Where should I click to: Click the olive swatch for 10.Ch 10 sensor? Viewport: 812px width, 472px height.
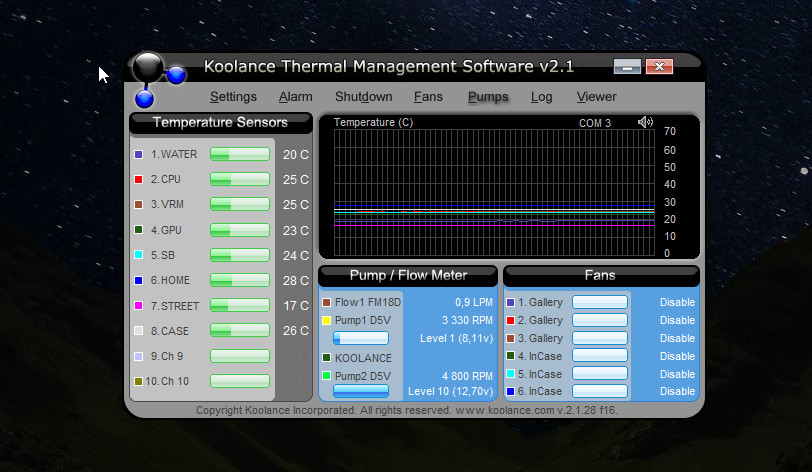138,381
